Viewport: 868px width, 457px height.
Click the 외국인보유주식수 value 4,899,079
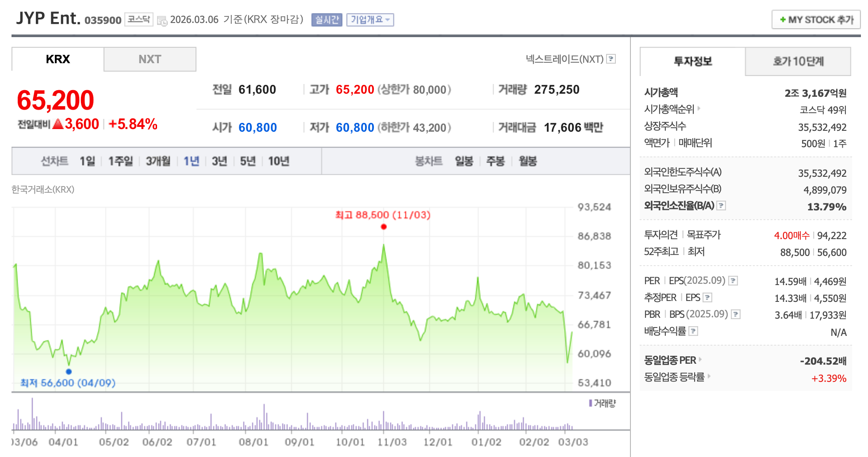point(825,190)
